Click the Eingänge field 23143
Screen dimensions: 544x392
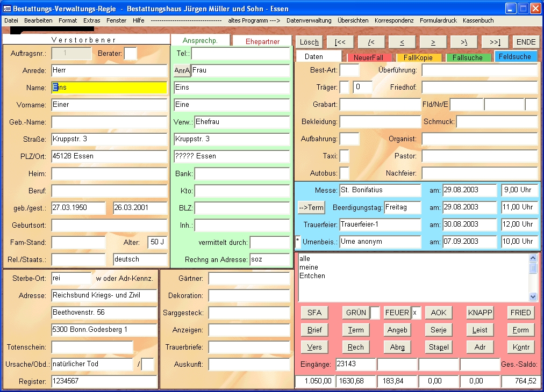pyautogui.click(x=356, y=364)
